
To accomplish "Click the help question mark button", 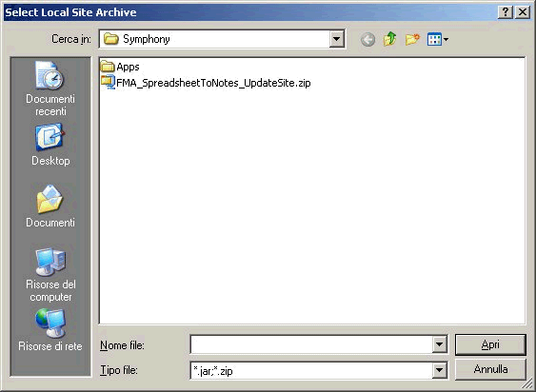I will click(506, 12).
